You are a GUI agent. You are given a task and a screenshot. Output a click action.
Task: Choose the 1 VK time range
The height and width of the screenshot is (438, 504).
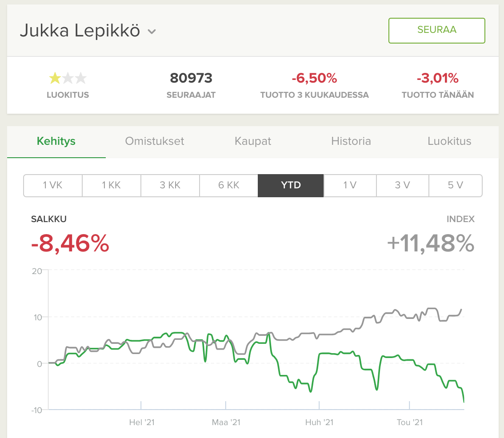53,185
